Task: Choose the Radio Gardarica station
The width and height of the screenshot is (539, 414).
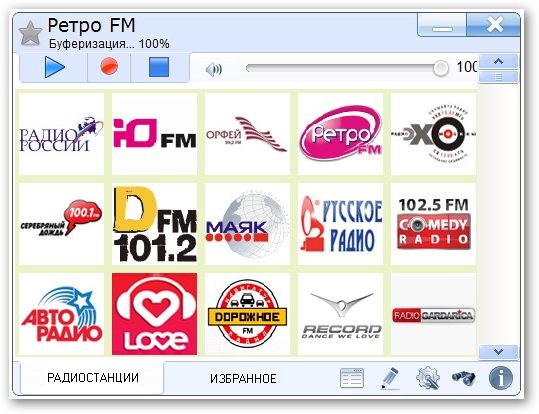Action: click(433, 314)
